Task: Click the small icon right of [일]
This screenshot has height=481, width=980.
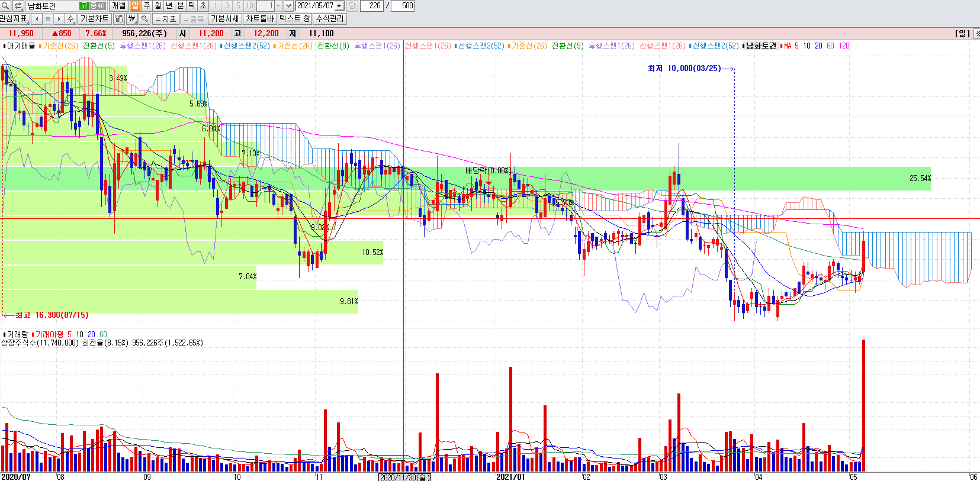Action: tap(977, 34)
